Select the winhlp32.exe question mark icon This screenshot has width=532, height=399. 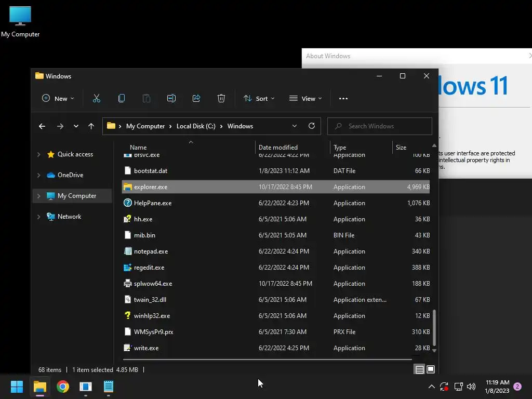click(128, 315)
